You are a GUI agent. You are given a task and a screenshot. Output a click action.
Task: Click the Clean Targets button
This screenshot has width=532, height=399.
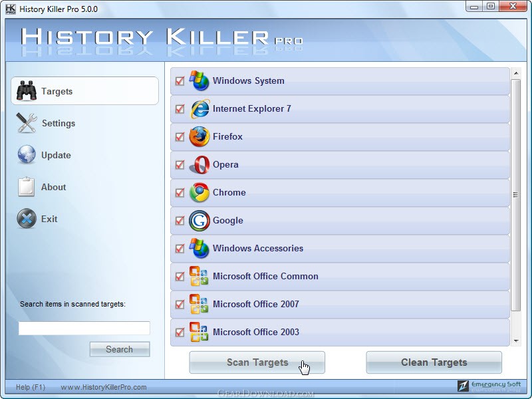(434, 362)
